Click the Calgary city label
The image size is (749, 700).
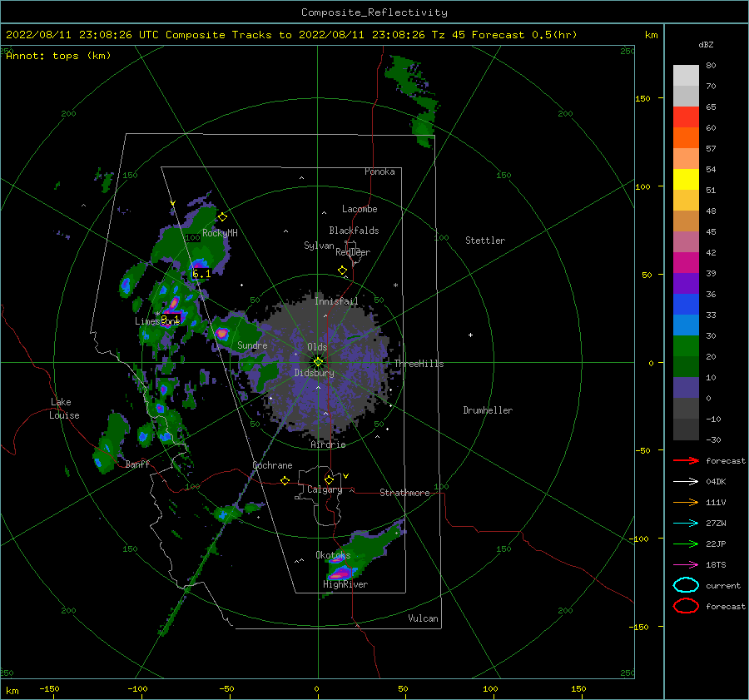[325, 489]
